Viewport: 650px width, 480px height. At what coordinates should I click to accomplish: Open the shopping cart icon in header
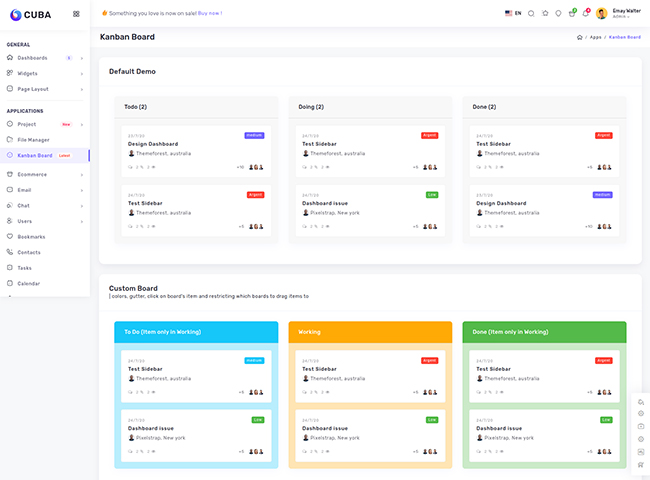[x=572, y=13]
